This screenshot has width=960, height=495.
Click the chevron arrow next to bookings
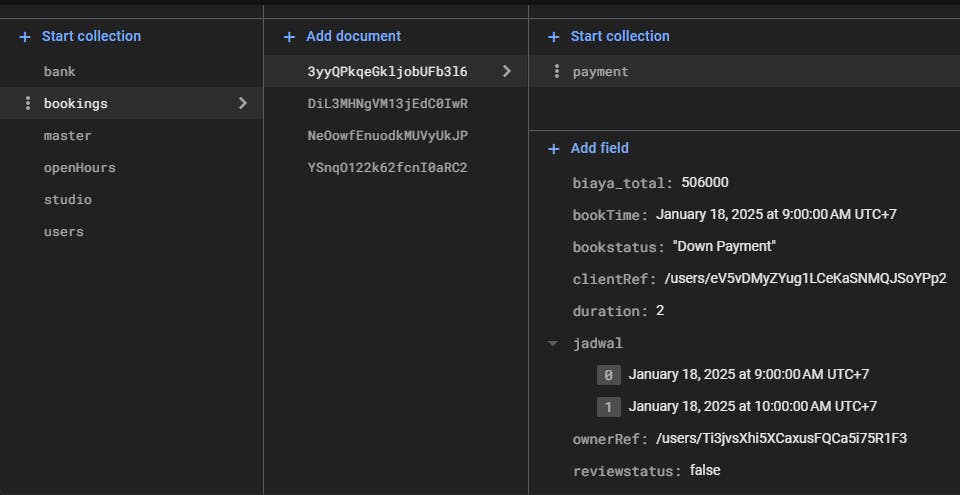242,103
